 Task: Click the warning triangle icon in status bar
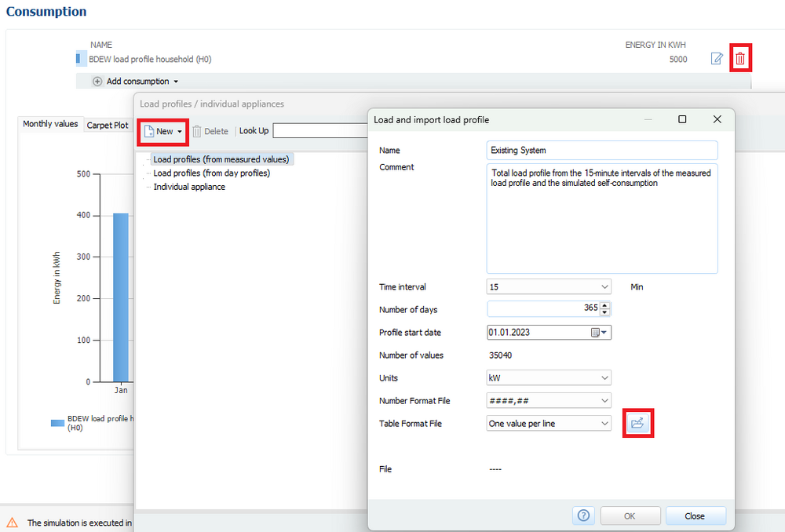point(12,523)
